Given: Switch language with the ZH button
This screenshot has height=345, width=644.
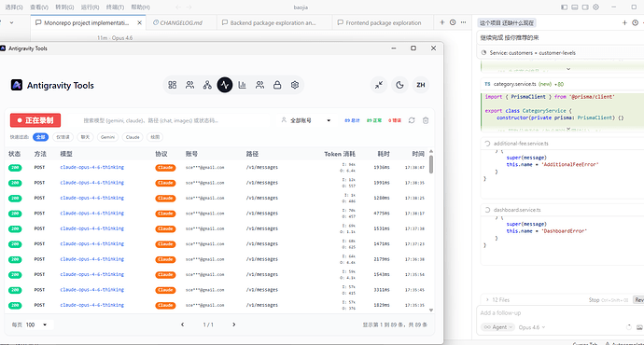Looking at the screenshot, I should point(421,85).
